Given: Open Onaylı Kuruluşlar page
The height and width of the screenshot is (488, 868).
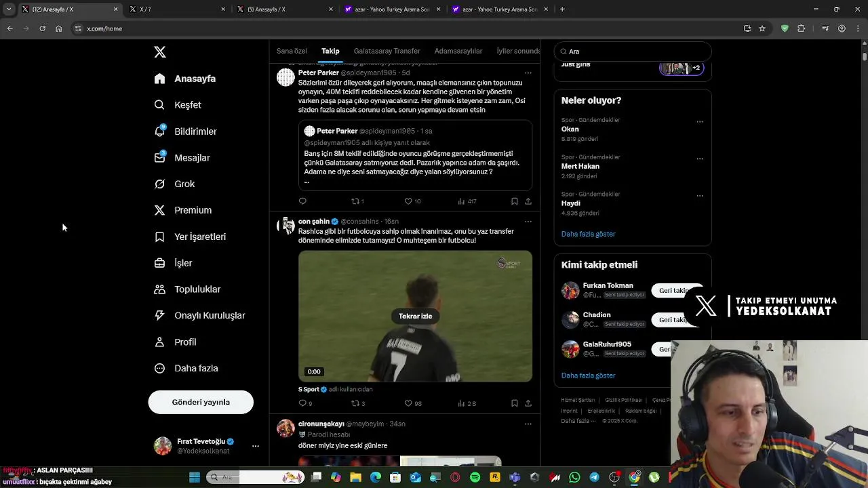Looking at the screenshot, I should [199, 315].
